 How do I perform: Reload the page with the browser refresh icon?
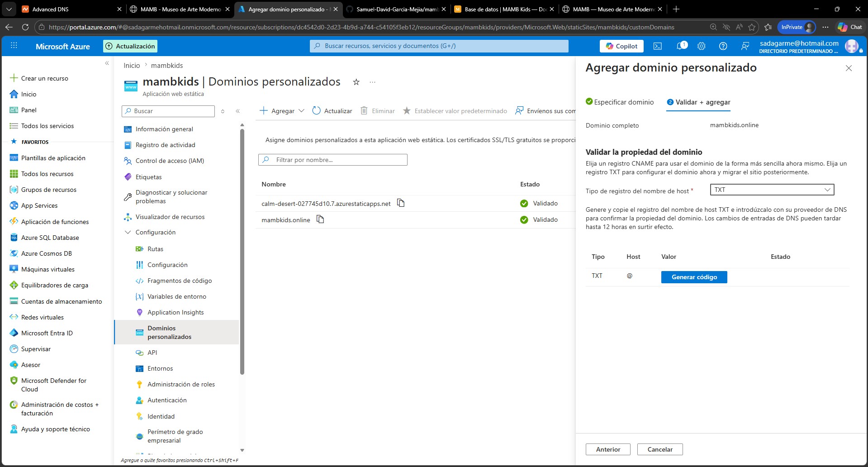pyautogui.click(x=25, y=27)
